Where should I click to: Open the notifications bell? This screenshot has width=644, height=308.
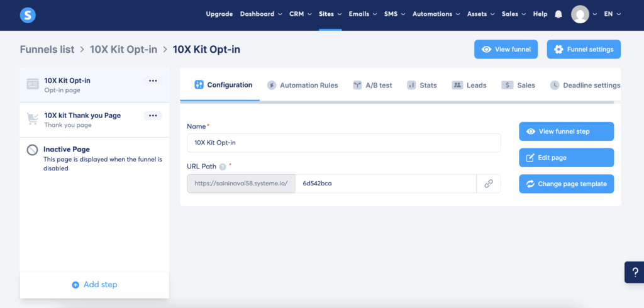point(558,14)
